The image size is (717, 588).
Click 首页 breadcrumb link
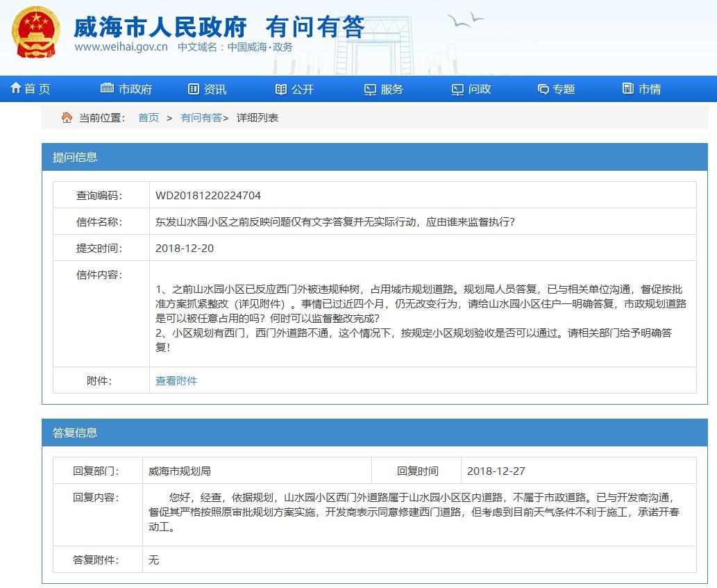[x=149, y=118]
